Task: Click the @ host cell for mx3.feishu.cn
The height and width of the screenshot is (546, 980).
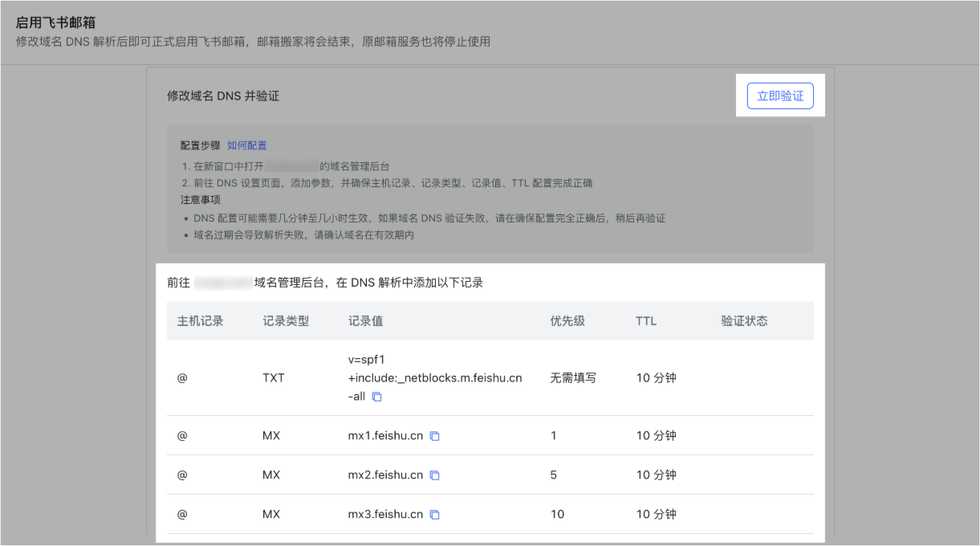Action: point(182,515)
